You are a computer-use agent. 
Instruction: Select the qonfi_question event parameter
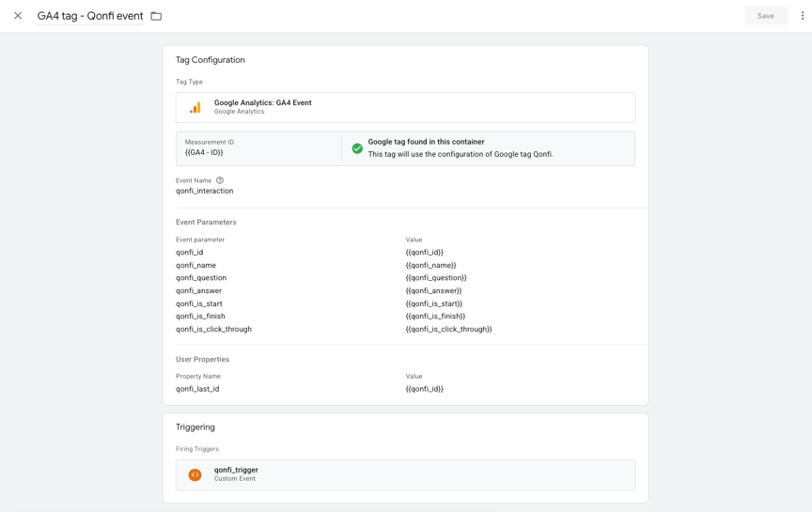[201, 277]
